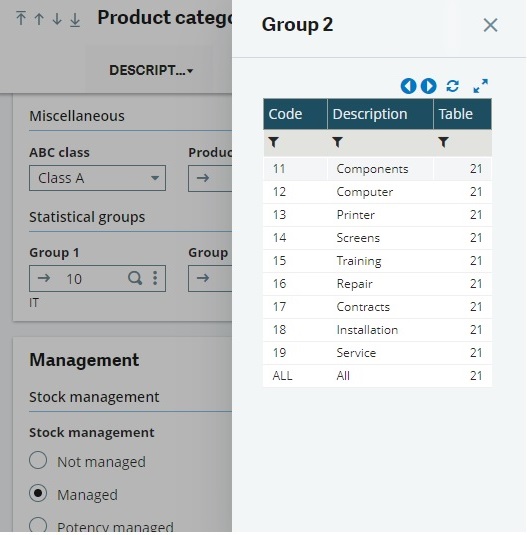Image resolution: width=527 pixels, height=535 pixels.
Task: Click the Group 1 lookup magnifier icon
Action: (135, 278)
